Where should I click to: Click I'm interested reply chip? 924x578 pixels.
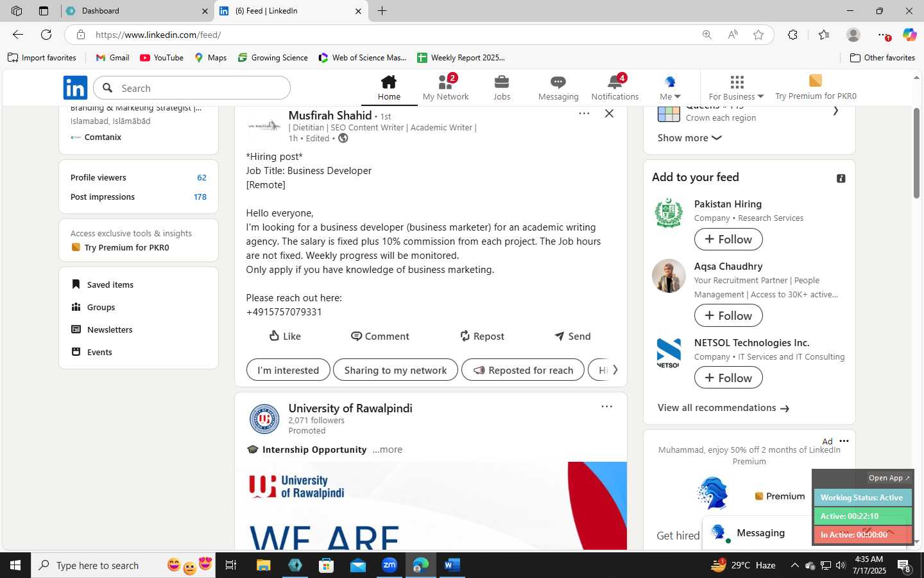(288, 370)
